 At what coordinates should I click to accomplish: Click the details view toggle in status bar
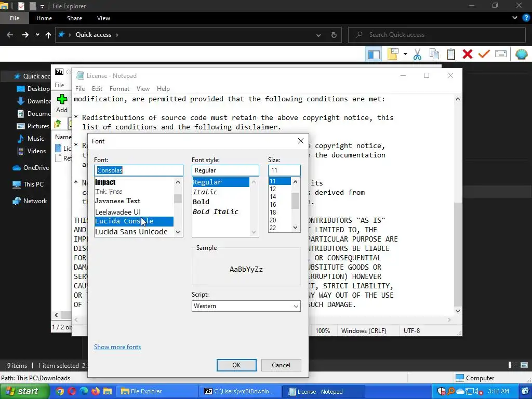(x=513, y=365)
